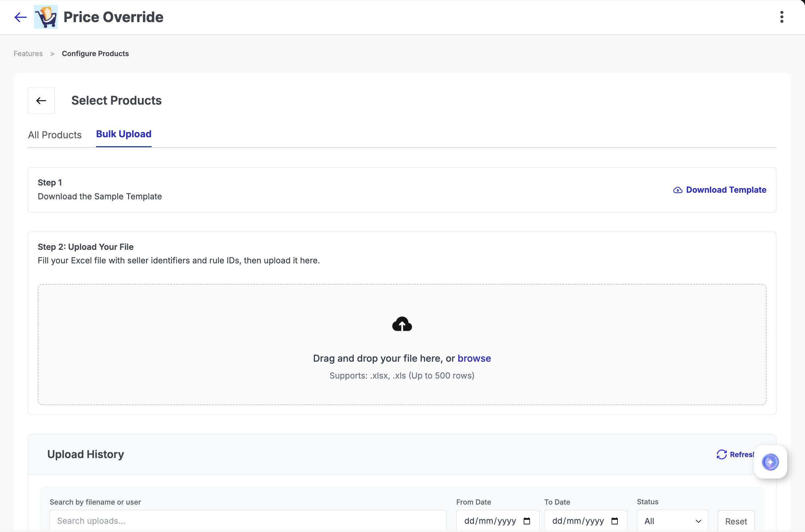This screenshot has height=532, width=805.
Task: Click the Configure Products breadcrumb
Action: [x=95, y=53]
